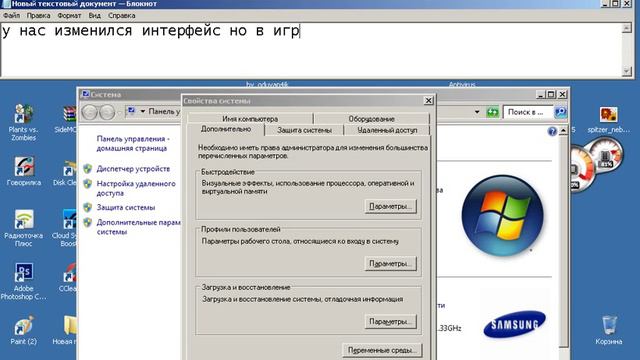Open the Защита системы sidebar link
The image size is (640, 360).
[126, 207]
